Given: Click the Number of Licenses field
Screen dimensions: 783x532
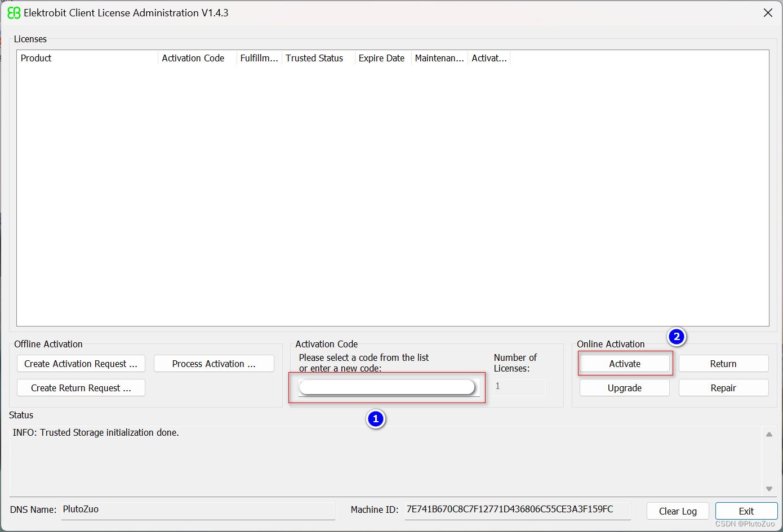Looking at the screenshot, I should [519, 387].
